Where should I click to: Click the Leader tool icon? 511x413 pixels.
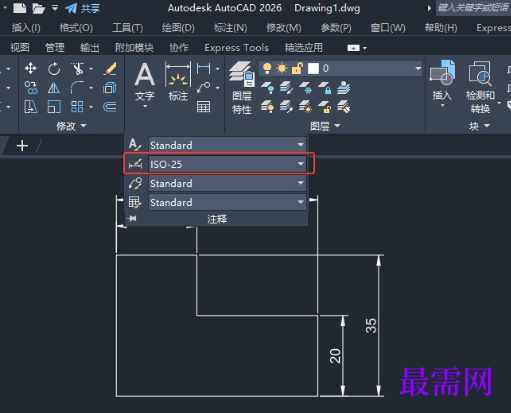point(203,88)
